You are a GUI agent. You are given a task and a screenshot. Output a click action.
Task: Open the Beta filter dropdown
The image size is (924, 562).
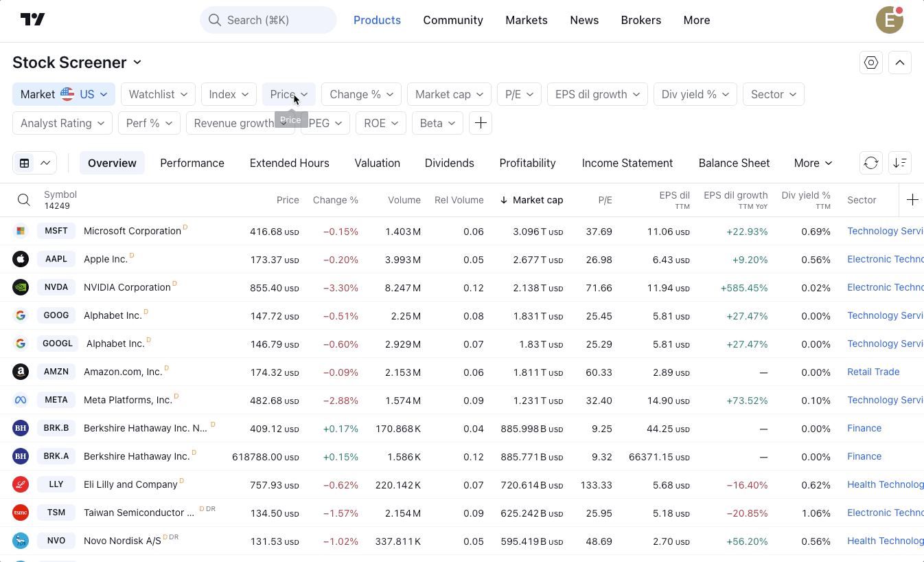tap(438, 123)
